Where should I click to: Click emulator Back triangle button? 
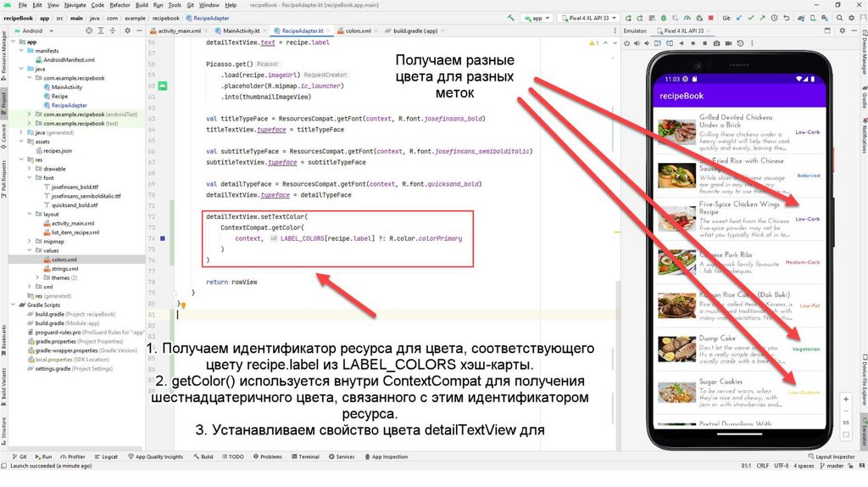(x=682, y=43)
